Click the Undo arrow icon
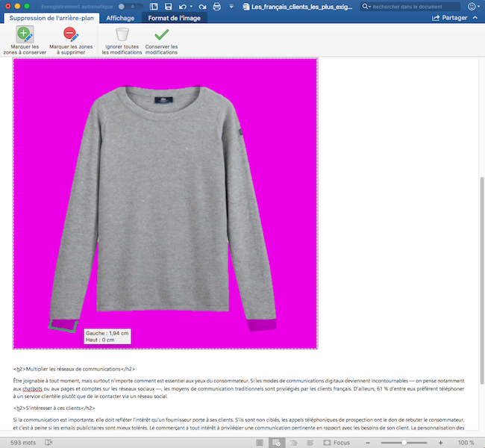The height and width of the screenshot is (448, 485). click(183, 7)
